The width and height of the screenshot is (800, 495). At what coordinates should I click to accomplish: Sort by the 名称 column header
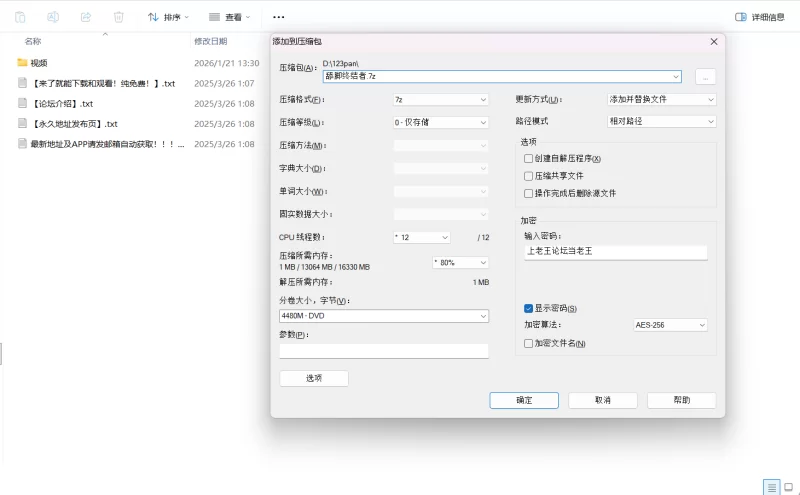tap(33, 41)
